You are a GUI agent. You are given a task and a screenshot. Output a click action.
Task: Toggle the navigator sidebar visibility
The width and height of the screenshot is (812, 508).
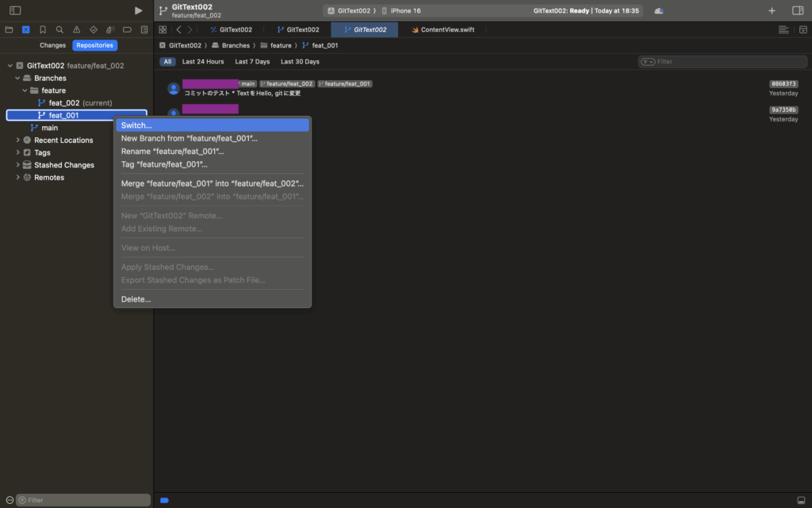(x=15, y=10)
